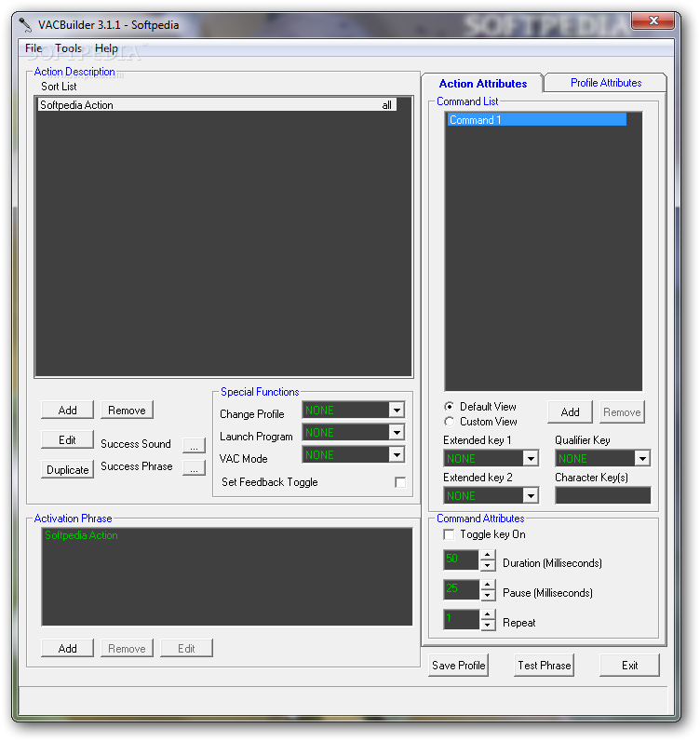This screenshot has width=700, height=741.
Task: Click the Repeat value field
Action: coord(461,619)
